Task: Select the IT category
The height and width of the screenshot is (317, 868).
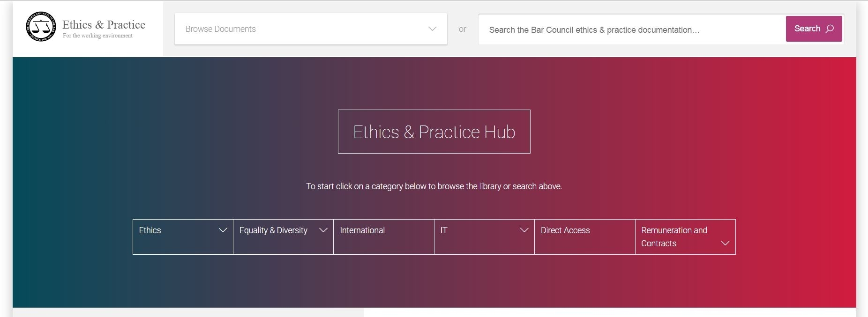Action: pyautogui.click(x=484, y=237)
